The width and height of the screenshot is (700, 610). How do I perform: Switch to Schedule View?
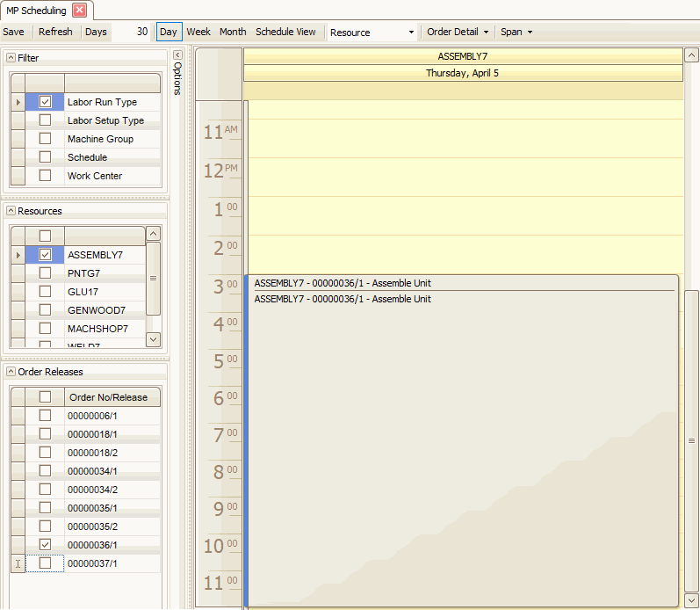point(285,32)
